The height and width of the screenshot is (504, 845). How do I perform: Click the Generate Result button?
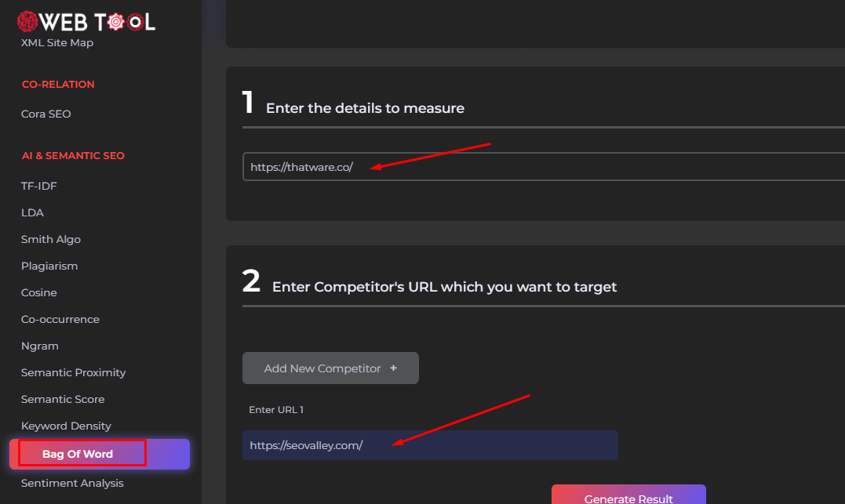pos(628,495)
